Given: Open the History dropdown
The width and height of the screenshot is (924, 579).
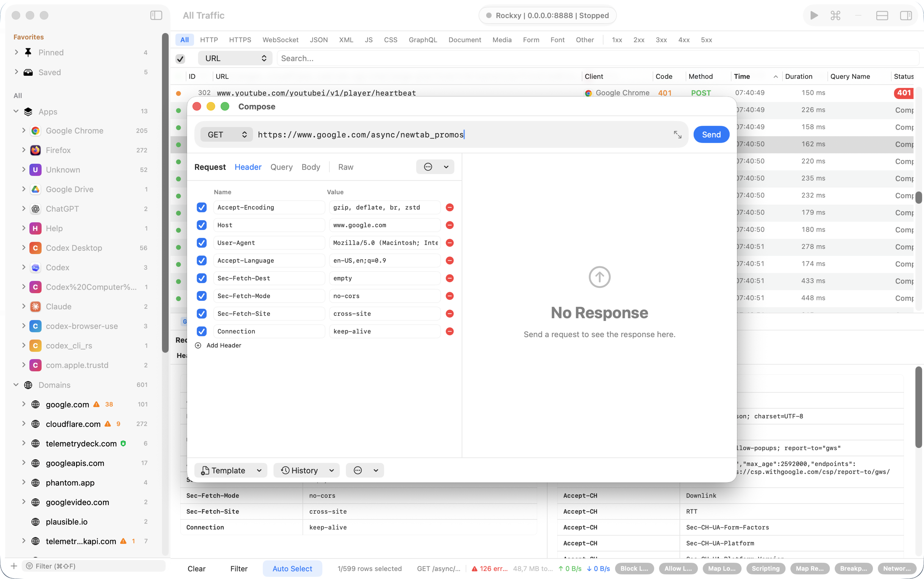Looking at the screenshot, I should point(306,470).
